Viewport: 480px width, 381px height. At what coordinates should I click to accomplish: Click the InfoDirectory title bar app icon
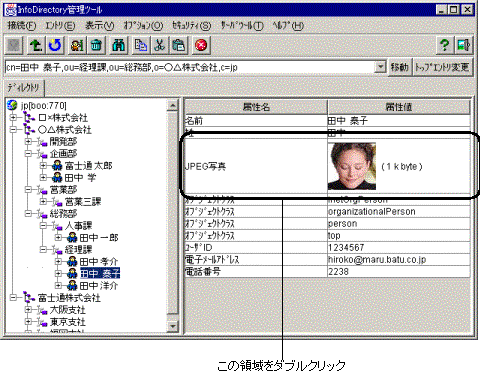(10, 10)
